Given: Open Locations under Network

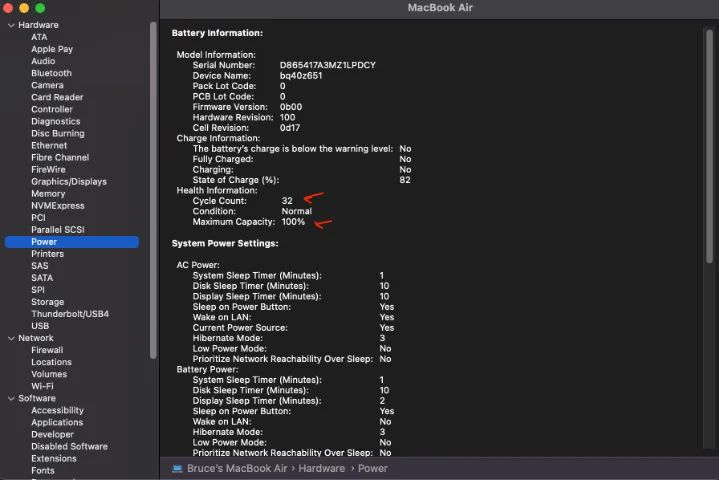Looking at the screenshot, I should 51,362.
